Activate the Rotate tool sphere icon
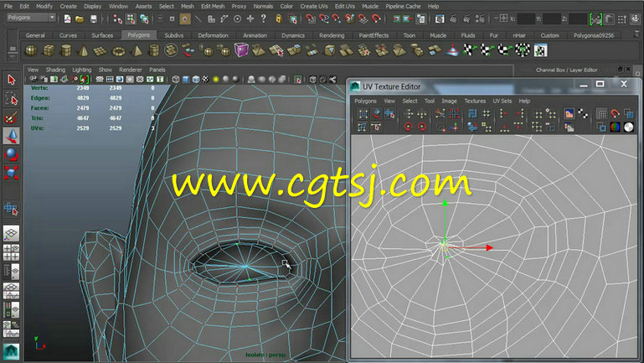This screenshot has height=363, width=644. tap(11, 154)
